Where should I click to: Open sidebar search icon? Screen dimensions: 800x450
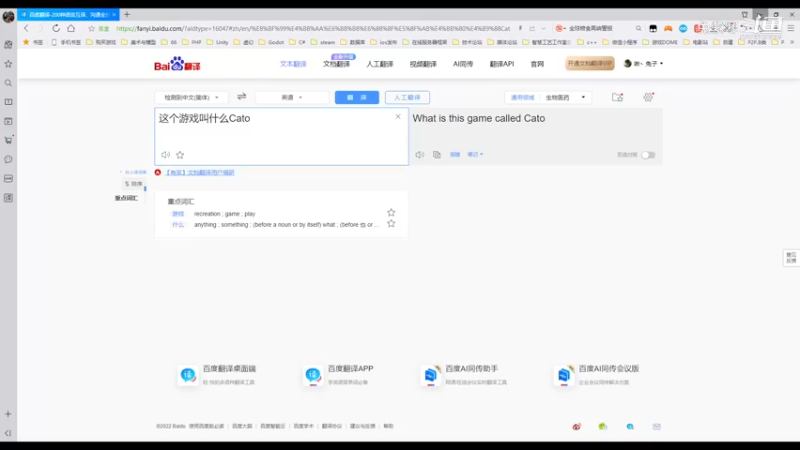[8, 83]
